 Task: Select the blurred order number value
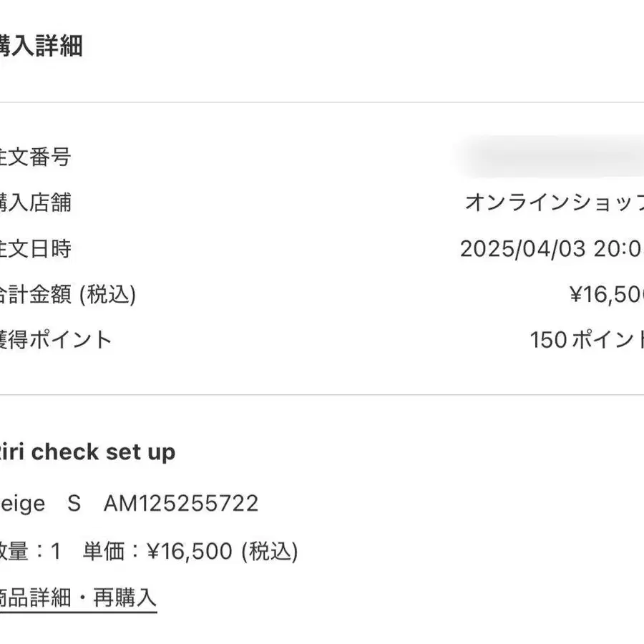[550, 157]
